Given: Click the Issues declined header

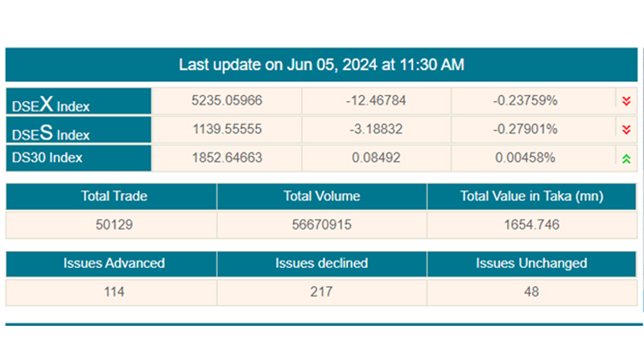Looking at the screenshot, I should [x=321, y=263].
